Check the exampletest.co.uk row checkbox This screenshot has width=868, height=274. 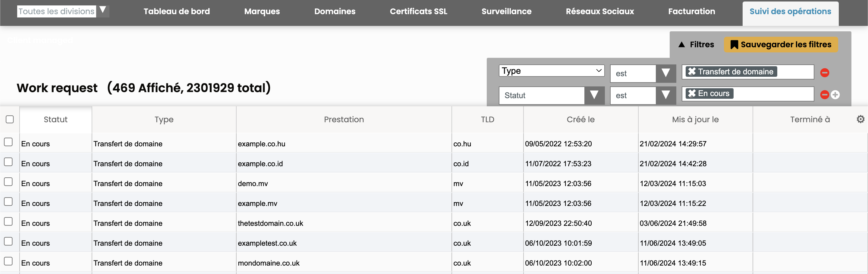point(8,241)
